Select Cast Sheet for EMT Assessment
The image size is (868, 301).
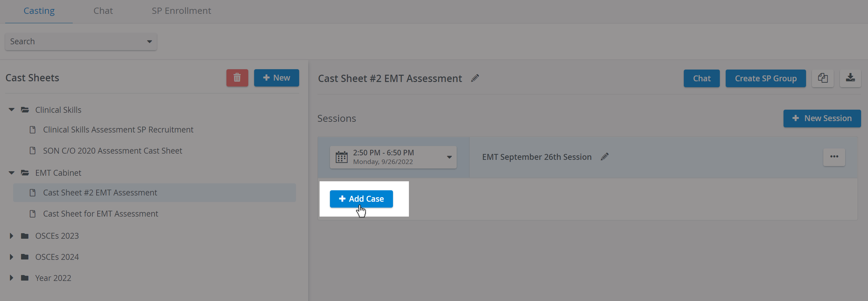tap(100, 214)
